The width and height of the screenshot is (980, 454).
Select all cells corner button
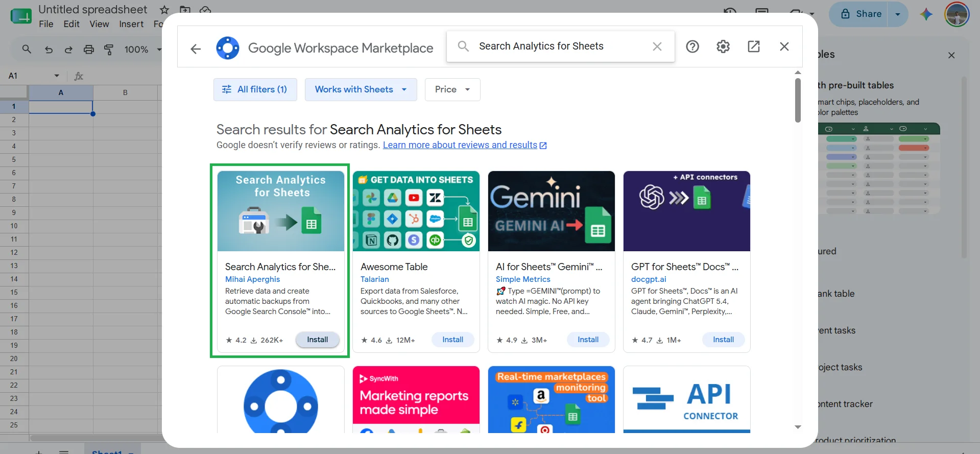(14, 92)
